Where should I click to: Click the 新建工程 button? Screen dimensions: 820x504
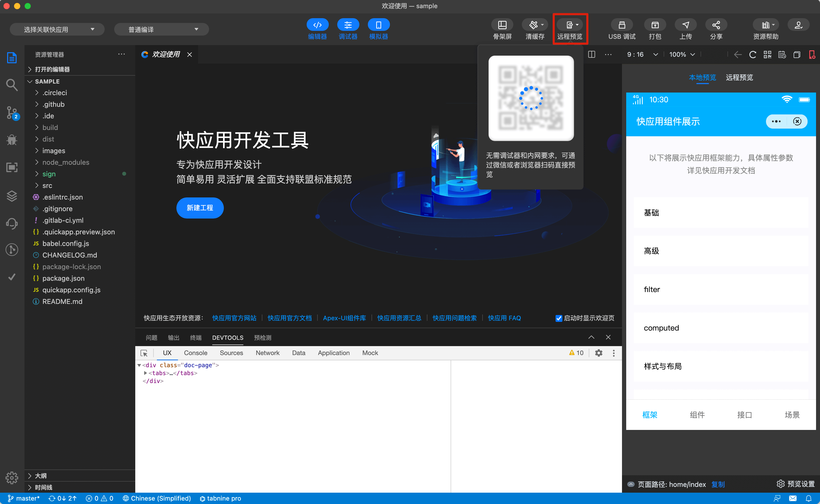click(200, 208)
